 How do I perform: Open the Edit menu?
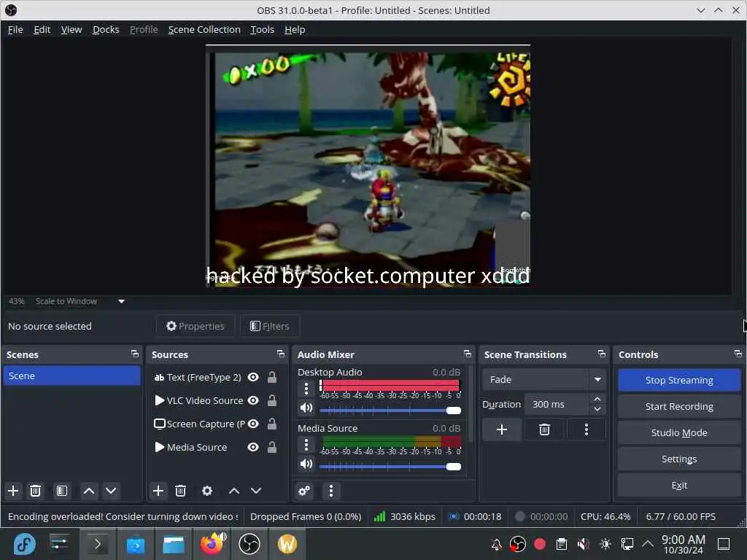tap(42, 29)
